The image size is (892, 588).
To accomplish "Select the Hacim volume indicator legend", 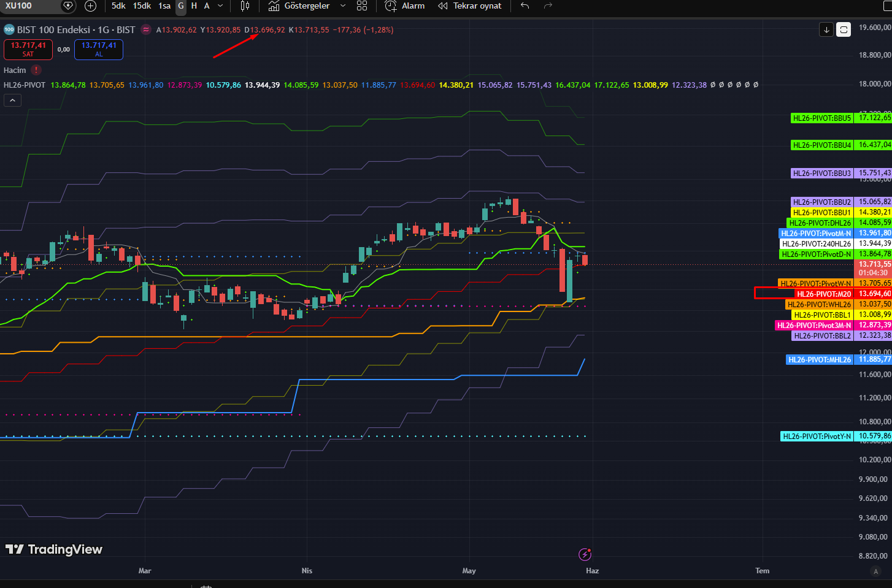I will (15, 70).
